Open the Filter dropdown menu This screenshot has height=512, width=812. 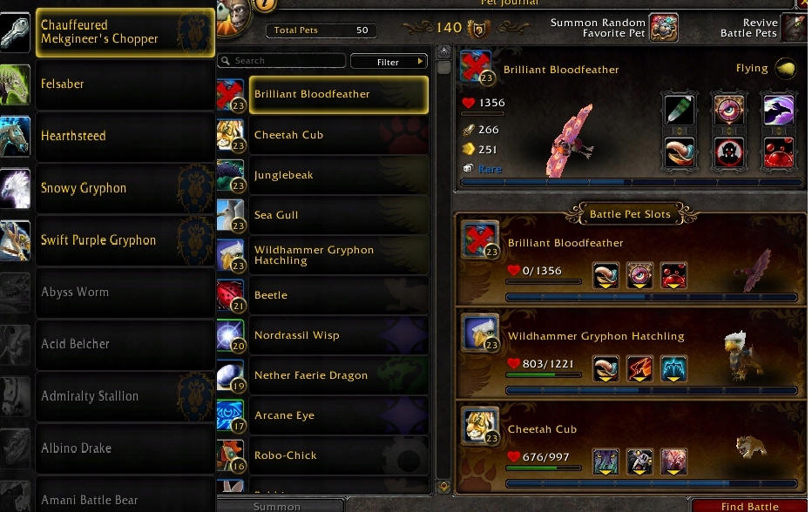pos(389,62)
